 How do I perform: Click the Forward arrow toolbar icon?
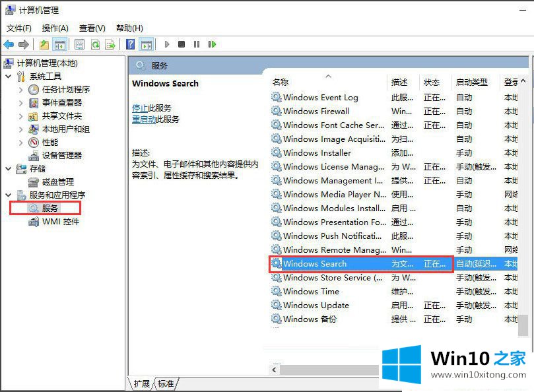24,44
